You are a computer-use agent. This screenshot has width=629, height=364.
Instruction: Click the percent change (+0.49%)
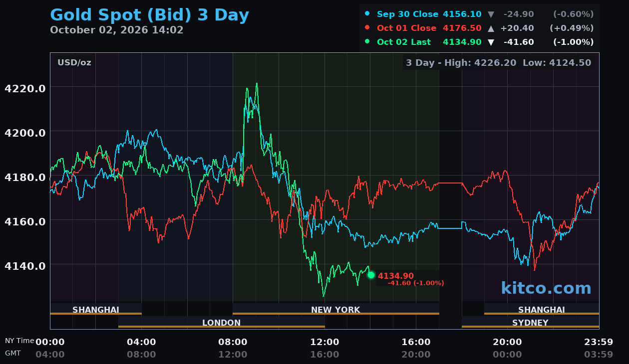(572, 28)
